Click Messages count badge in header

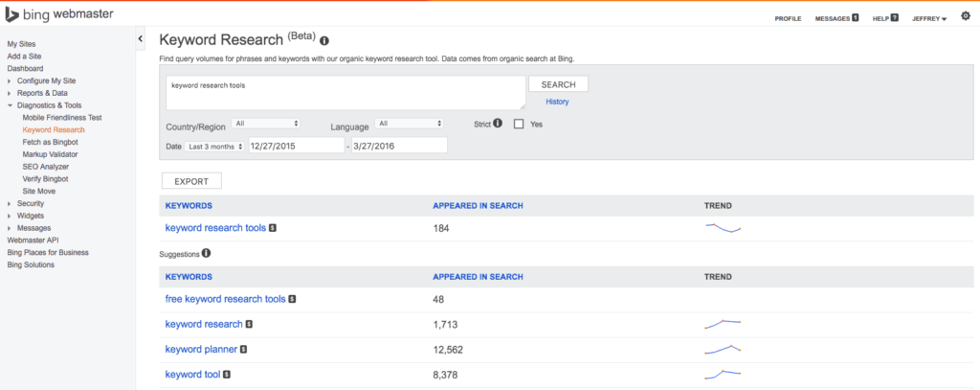[x=856, y=18]
